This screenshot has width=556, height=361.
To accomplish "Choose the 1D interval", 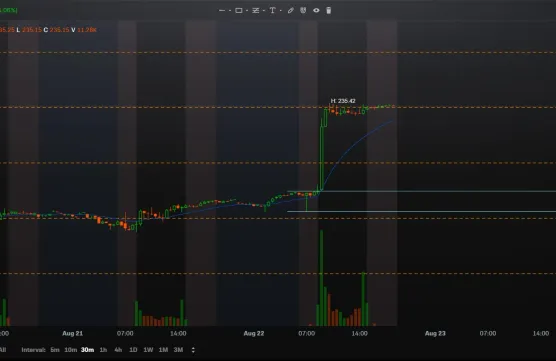I will pyautogui.click(x=133, y=350).
